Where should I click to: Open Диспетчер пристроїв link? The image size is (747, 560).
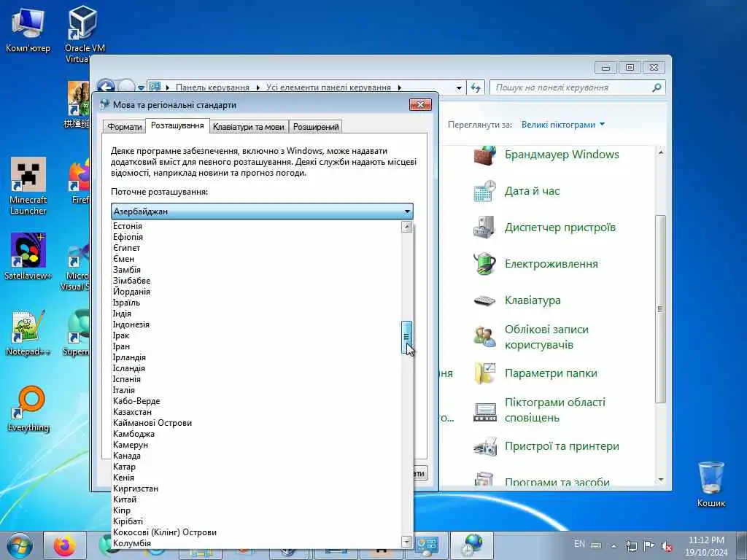[560, 227]
